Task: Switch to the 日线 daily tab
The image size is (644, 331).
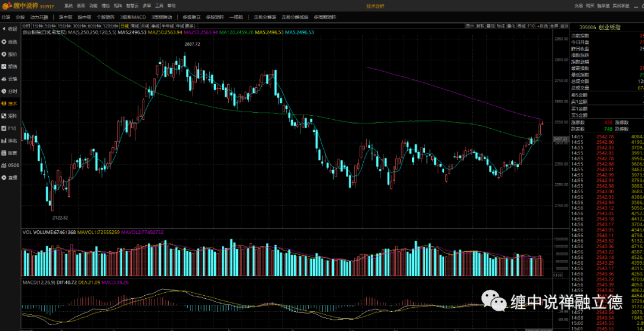Action: coord(125,26)
